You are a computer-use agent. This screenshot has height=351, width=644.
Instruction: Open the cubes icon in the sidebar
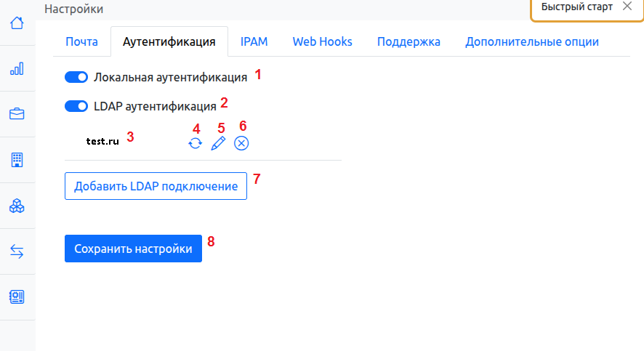[17, 206]
